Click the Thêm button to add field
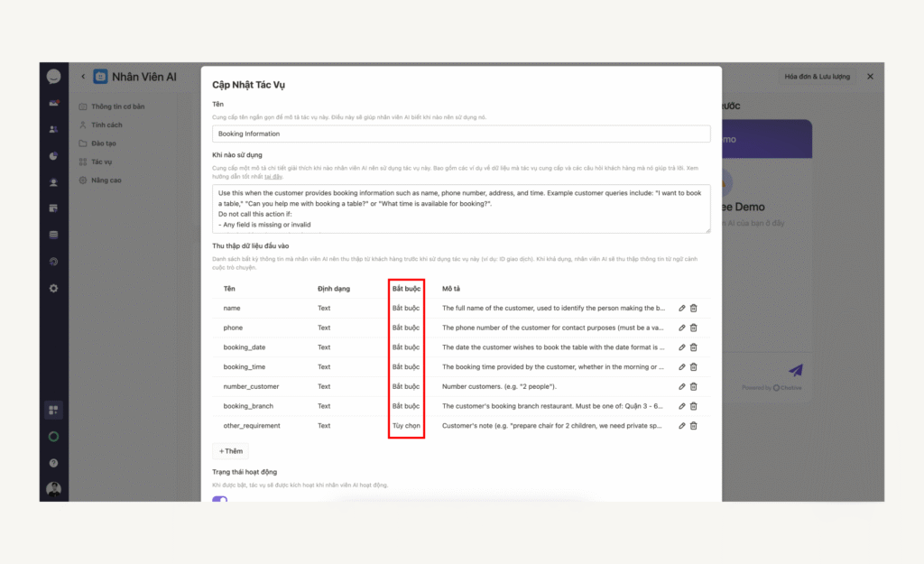Image resolution: width=924 pixels, height=564 pixels. [x=230, y=451]
